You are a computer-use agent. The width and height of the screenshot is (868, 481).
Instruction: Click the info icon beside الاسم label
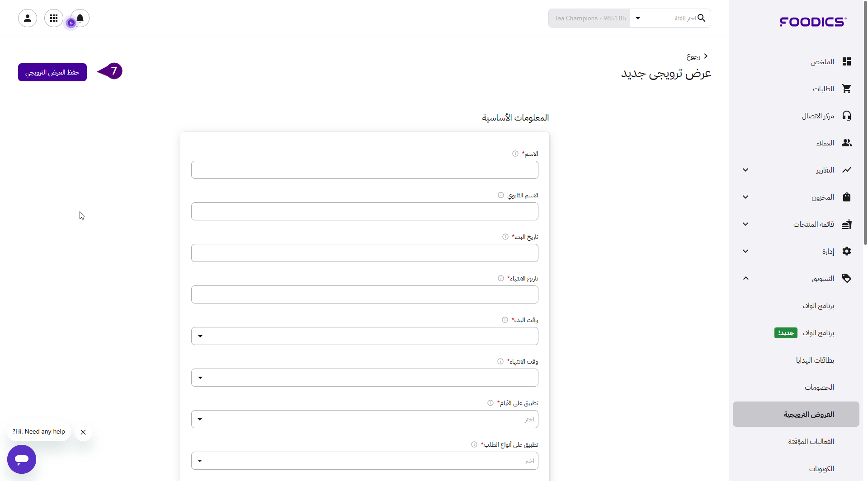515,154
